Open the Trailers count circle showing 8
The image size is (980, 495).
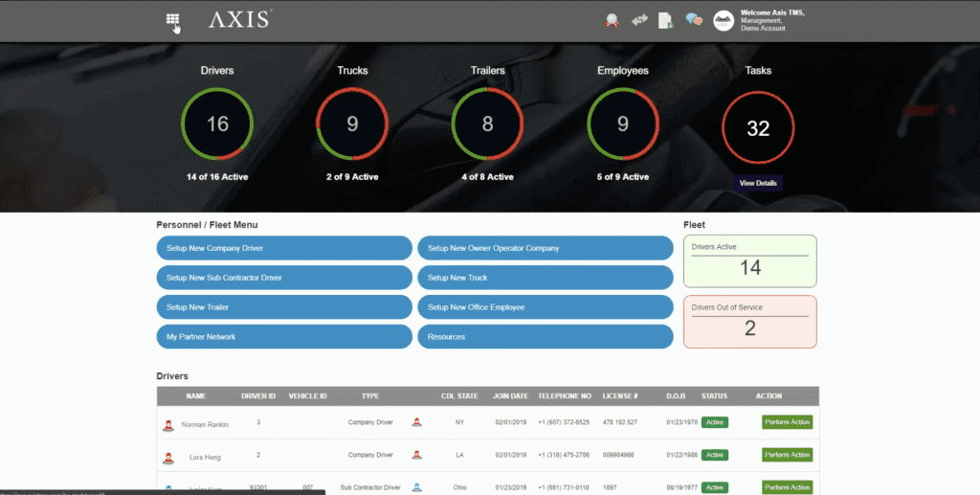coord(487,124)
